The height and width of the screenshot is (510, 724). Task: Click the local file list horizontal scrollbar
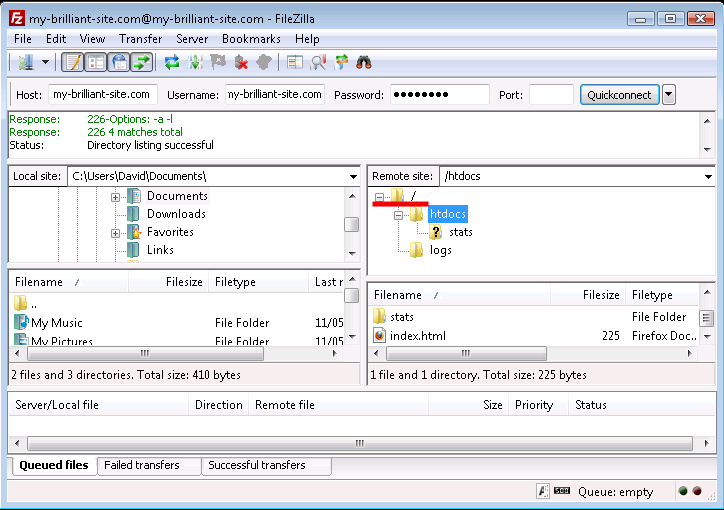(x=145, y=354)
